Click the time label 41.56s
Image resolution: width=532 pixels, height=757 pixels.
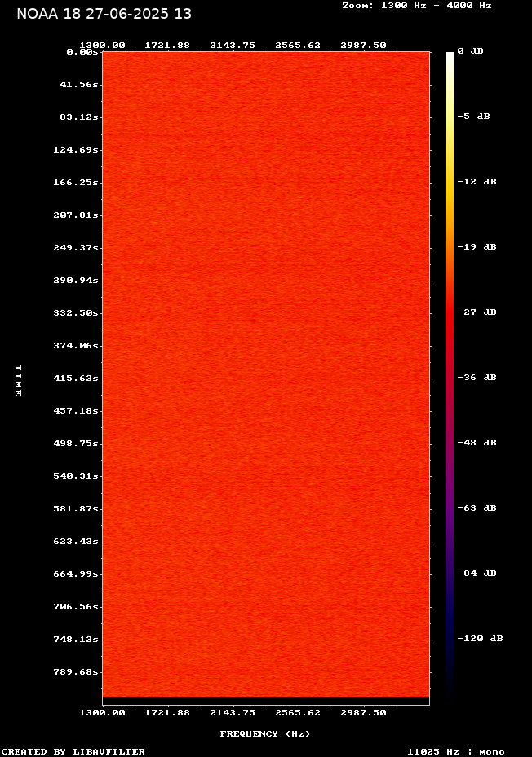point(79,85)
